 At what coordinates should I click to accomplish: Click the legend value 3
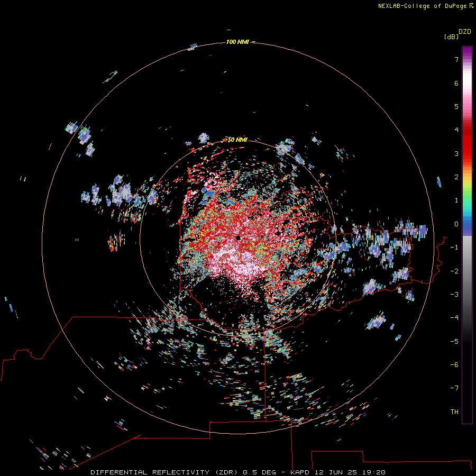pos(456,153)
